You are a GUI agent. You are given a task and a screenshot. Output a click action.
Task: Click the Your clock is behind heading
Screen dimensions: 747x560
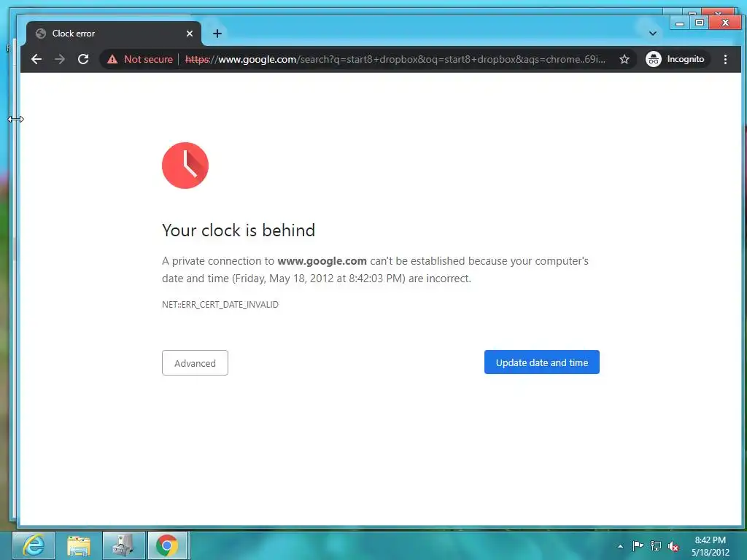[x=239, y=230]
